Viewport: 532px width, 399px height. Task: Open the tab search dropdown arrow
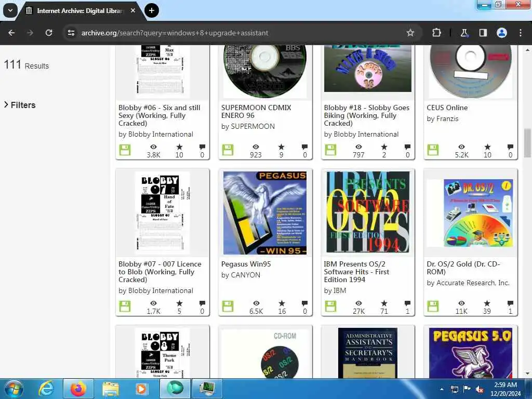(10, 10)
